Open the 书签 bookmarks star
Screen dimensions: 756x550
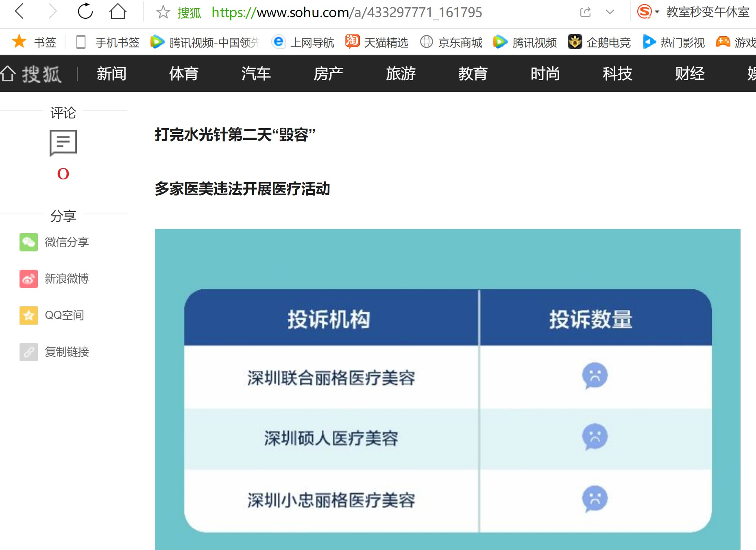(34, 42)
